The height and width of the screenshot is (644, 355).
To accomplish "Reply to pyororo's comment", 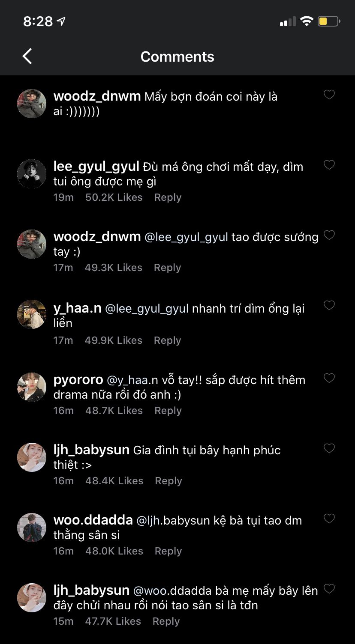I will [168, 411].
